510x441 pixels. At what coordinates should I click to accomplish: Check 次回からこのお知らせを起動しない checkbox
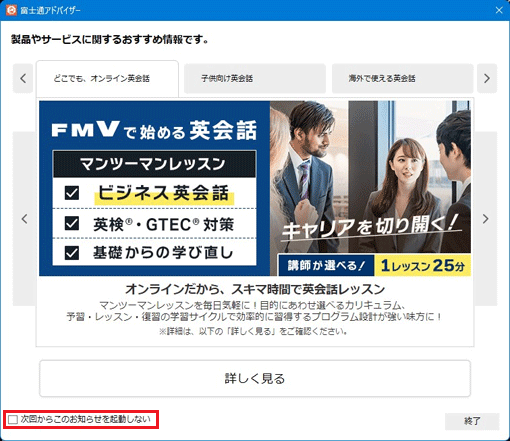coord(13,420)
